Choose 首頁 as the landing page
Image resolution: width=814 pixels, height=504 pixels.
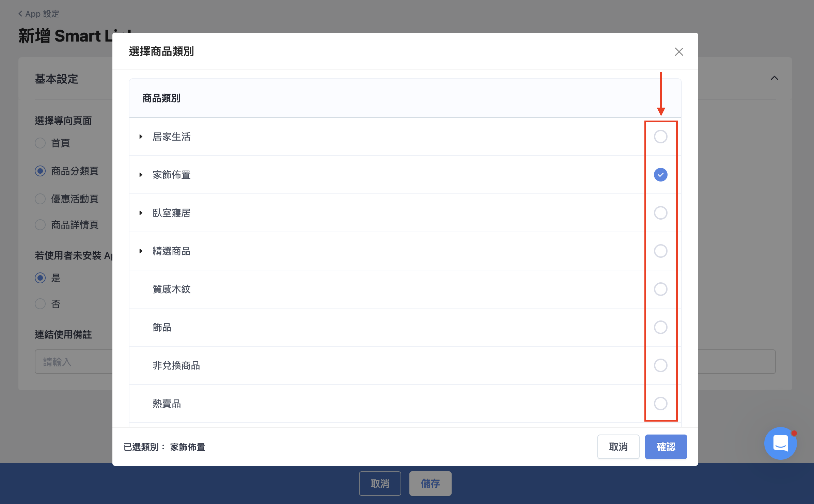click(x=40, y=143)
